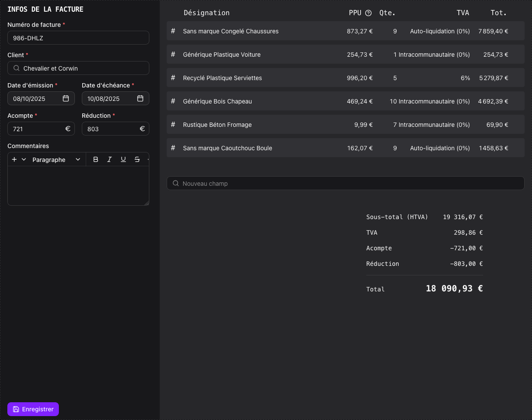532x420 pixels.
Task: Open the Client search selector
Action: click(x=78, y=68)
